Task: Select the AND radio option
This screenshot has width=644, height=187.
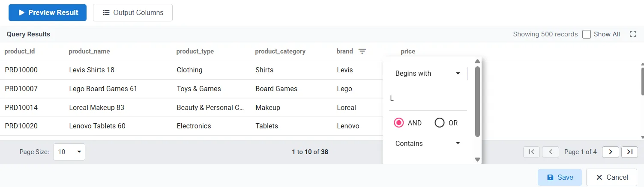Action: (x=399, y=123)
